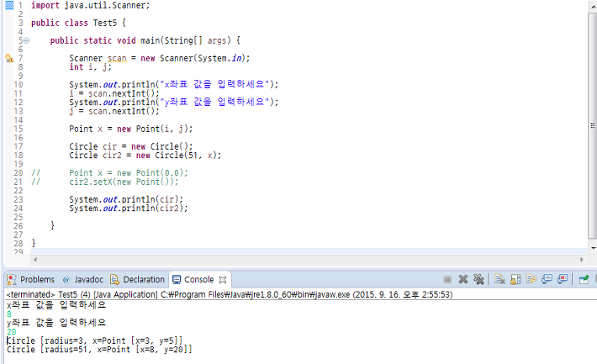Toggle Word Wrap icon in Console toolbar
Screen dimensions: 597x364
pos(531,279)
